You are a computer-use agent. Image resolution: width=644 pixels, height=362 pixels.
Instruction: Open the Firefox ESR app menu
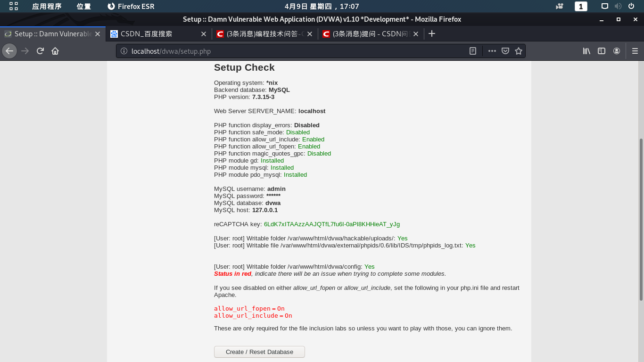tap(131, 6)
